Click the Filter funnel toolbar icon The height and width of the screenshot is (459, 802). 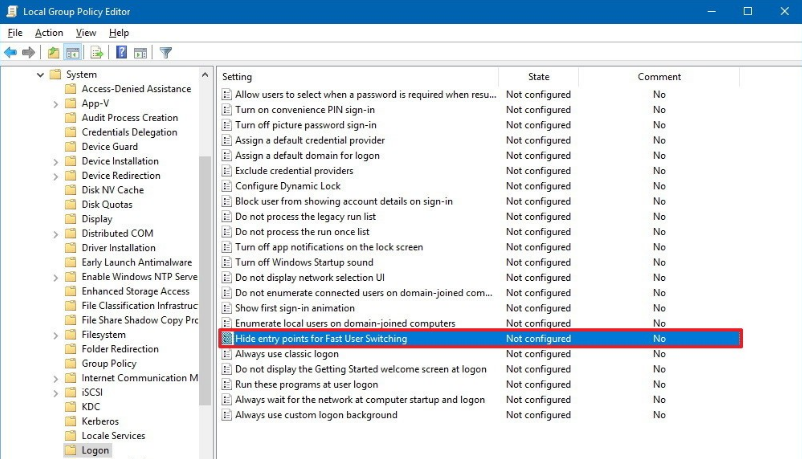166,53
